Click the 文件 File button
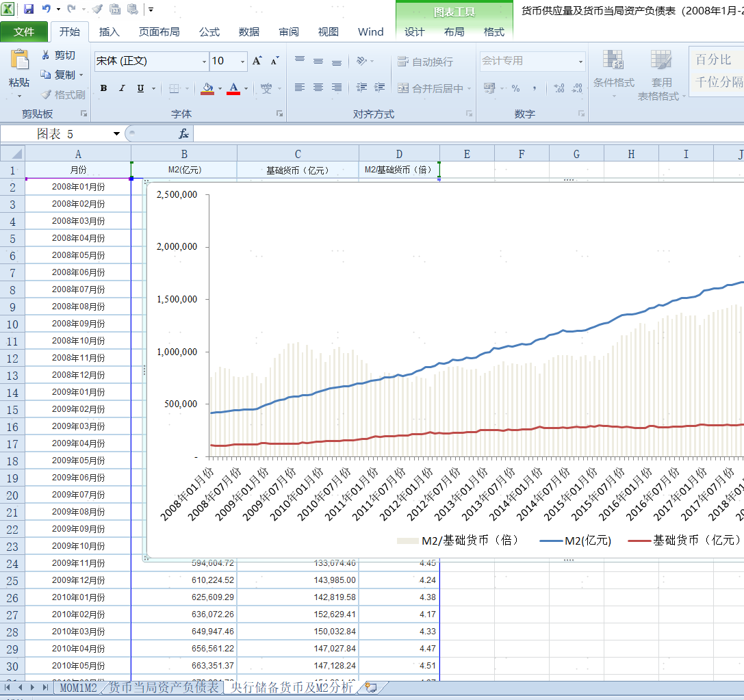This screenshot has width=744, height=700. 24,32
